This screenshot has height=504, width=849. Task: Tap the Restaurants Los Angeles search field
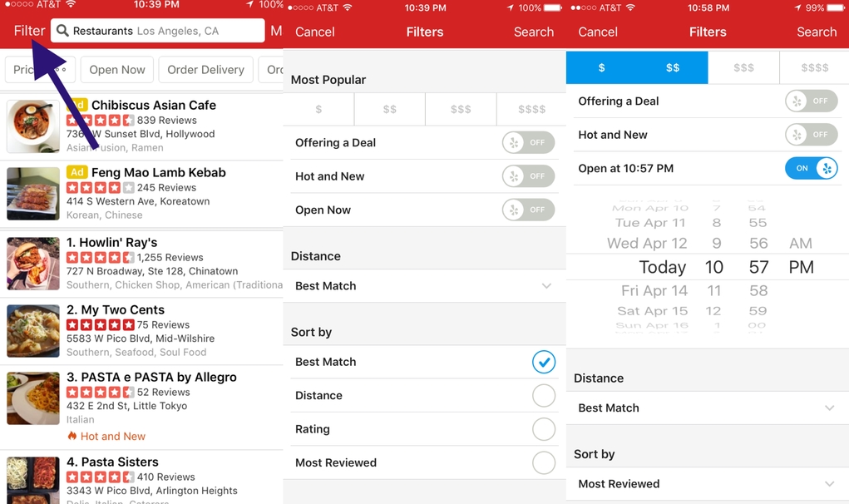pos(157,31)
